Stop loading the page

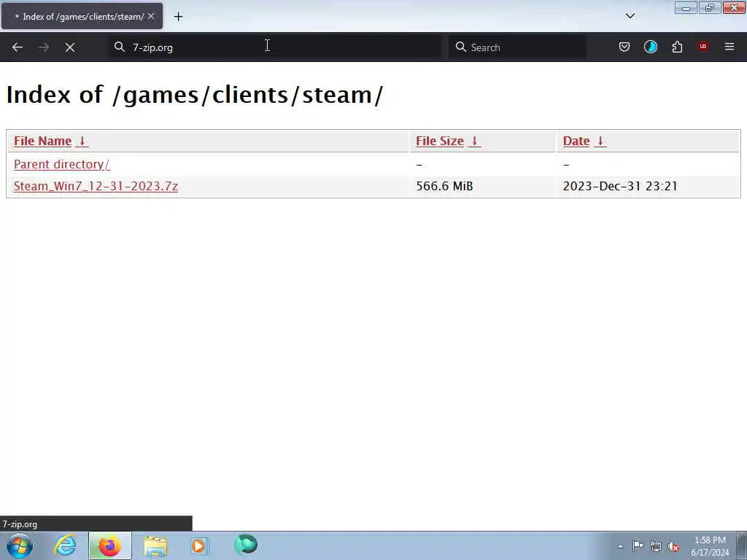coord(70,47)
